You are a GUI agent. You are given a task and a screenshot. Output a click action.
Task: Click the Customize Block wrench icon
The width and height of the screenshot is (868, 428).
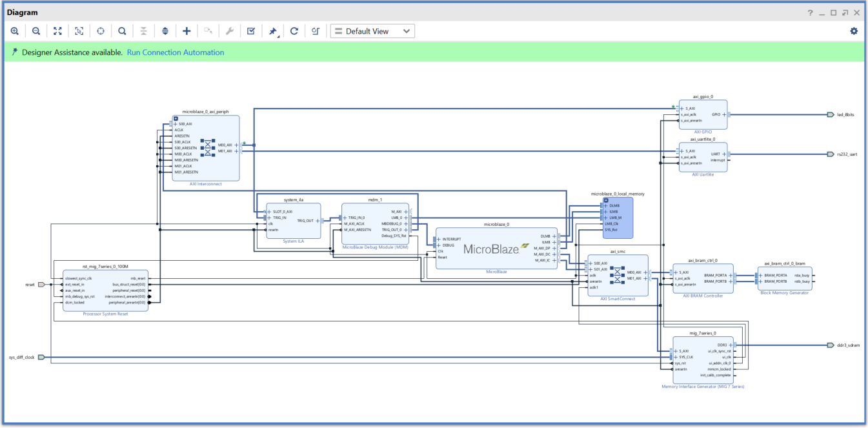point(230,31)
